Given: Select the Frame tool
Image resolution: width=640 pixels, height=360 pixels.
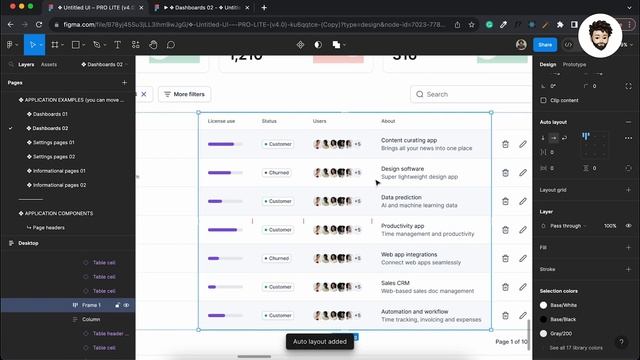Looking at the screenshot, I should pos(55,45).
